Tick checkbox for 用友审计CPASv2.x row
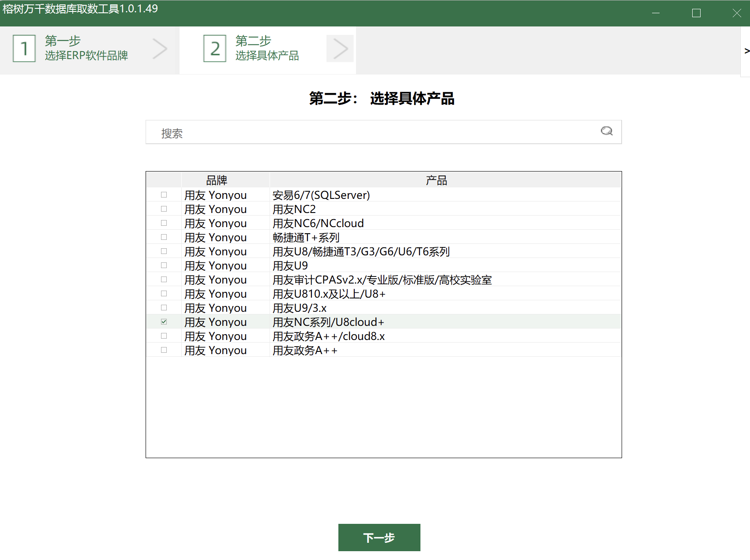Viewport: 750px width, 560px height. click(x=164, y=279)
